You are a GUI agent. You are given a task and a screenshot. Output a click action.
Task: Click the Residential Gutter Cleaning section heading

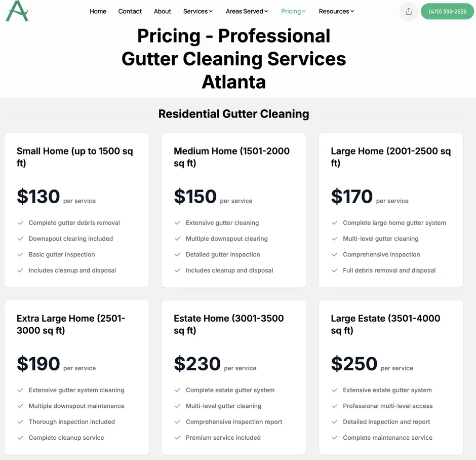(x=233, y=114)
